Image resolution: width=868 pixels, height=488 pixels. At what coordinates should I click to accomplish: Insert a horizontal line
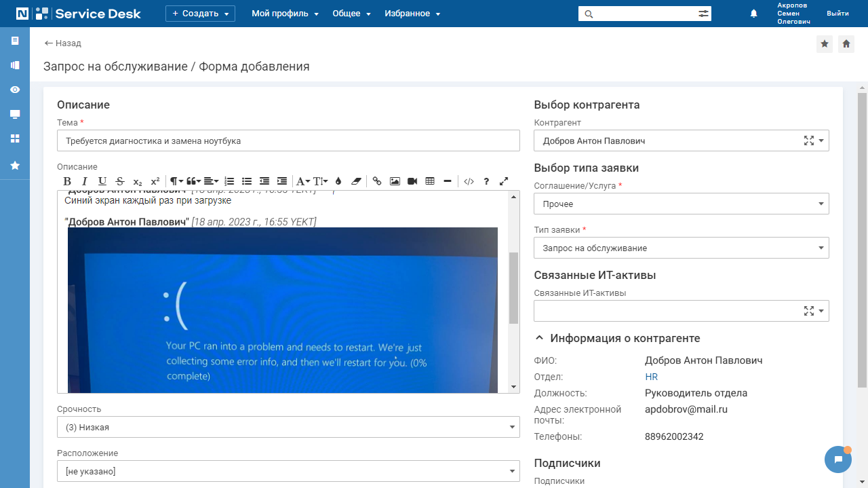(x=448, y=181)
